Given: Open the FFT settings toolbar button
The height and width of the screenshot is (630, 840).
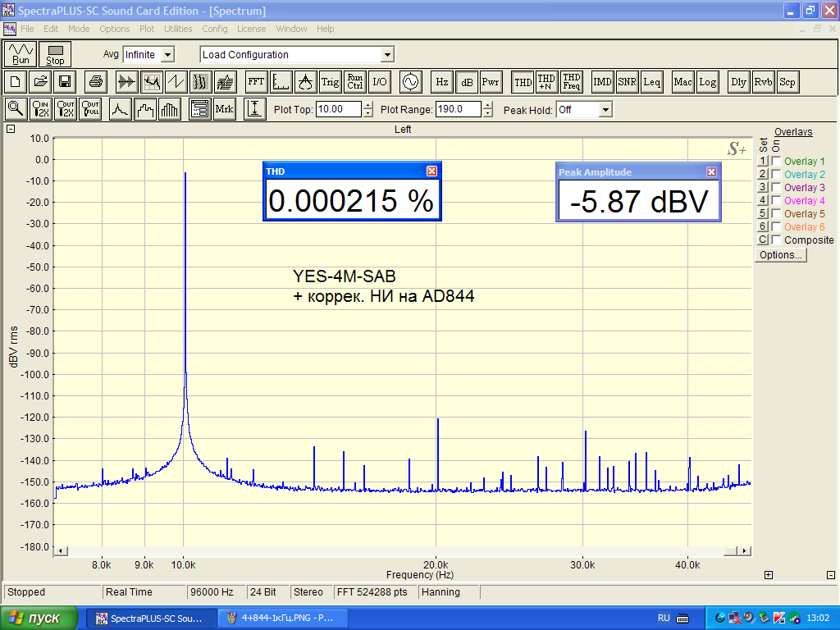Looking at the screenshot, I should pos(256,82).
